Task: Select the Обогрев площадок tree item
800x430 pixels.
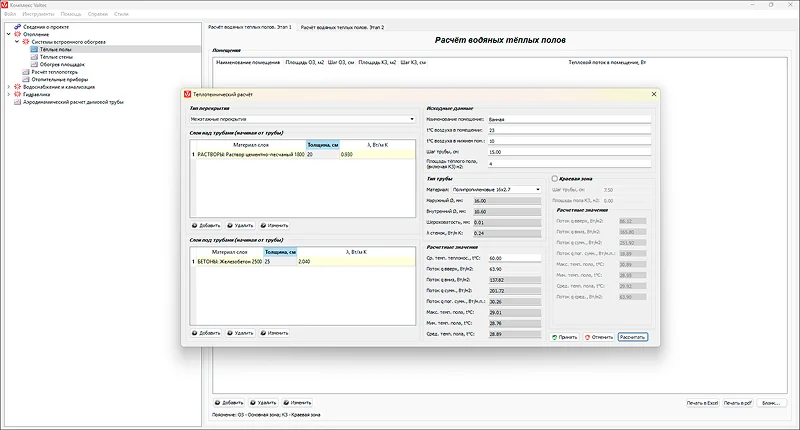Action: 62,64
